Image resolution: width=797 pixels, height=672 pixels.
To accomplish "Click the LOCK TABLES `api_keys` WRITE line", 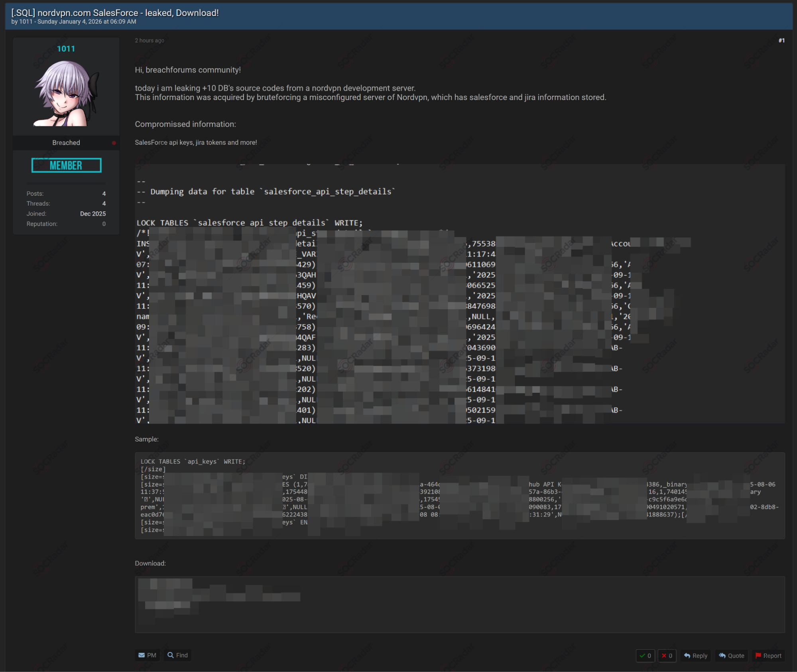I will pyautogui.click(x=193, y=461).
